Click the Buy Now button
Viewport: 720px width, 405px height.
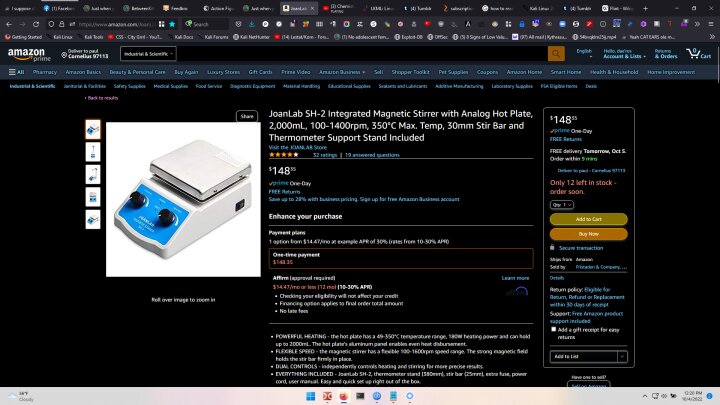[x=589, y=234]
